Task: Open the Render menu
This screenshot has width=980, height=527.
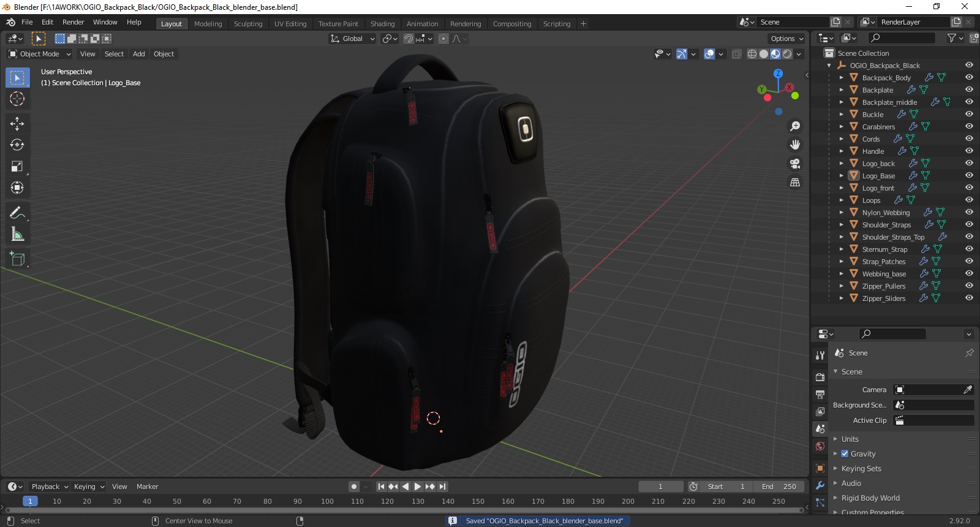Action: point(73,22)
